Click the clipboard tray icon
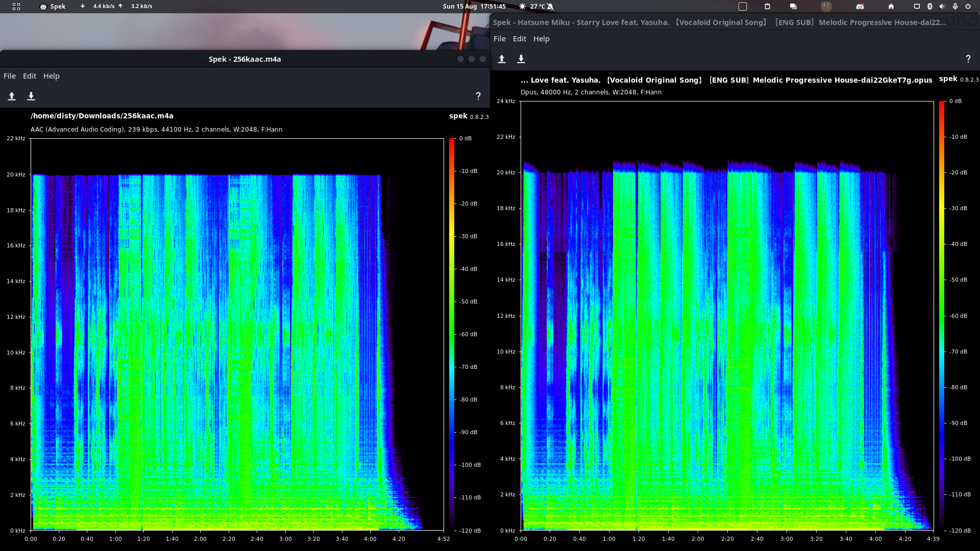The width and height of the screenshot is (980, 551). tap(767, 7)
